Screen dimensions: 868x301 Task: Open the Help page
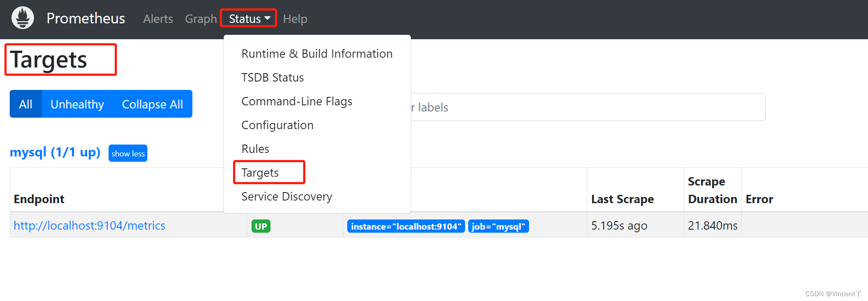pos(295,19)
